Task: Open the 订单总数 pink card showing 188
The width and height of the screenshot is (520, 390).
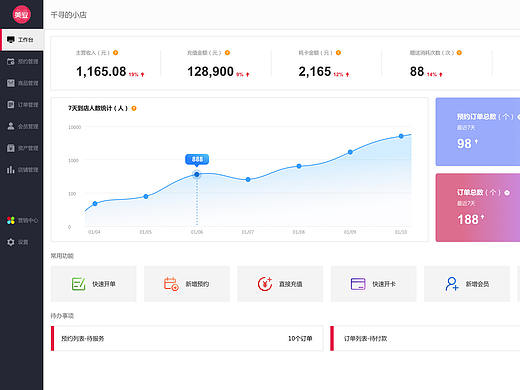Action: click(478, 207)
